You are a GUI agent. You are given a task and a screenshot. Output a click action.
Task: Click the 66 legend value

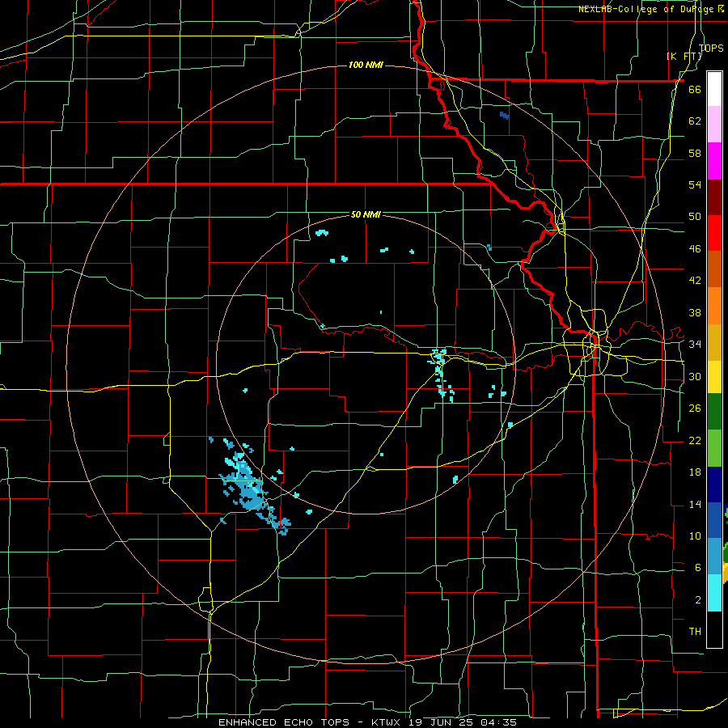[x=695, y=90]
